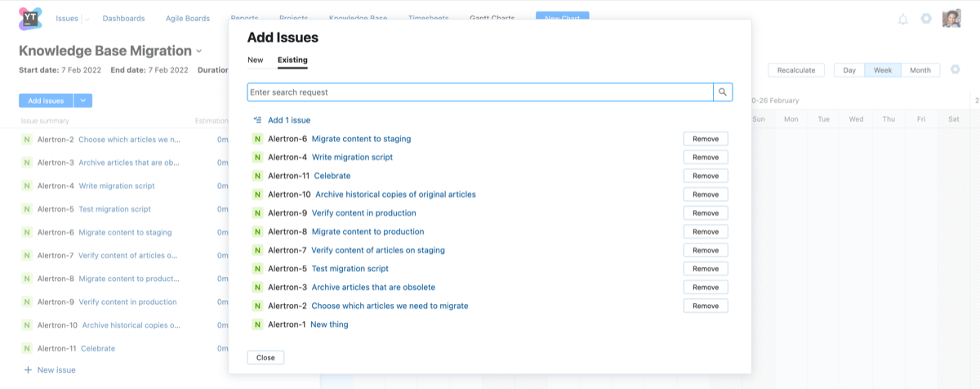Image resolution: width=980 pixels, height=389 pixels.
Task: Open the New thing issue link
Action: tap(329, 324)
